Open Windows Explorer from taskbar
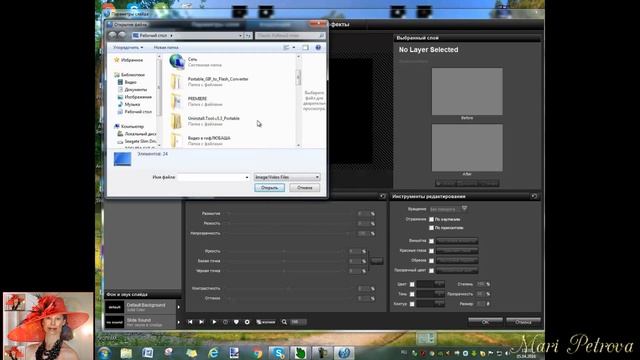This screenshot has height=360, width=640. 126,353
